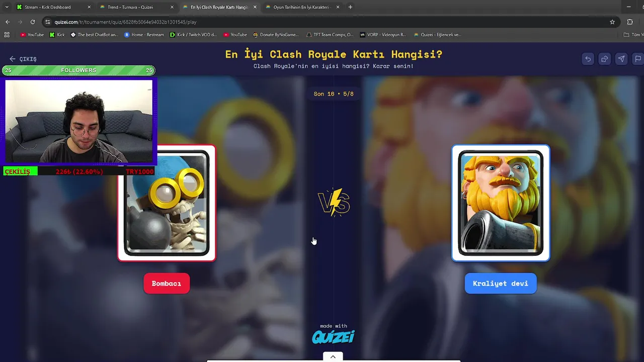Click the En İyi Clash Royale Kartı Hangisi heading

334,54
